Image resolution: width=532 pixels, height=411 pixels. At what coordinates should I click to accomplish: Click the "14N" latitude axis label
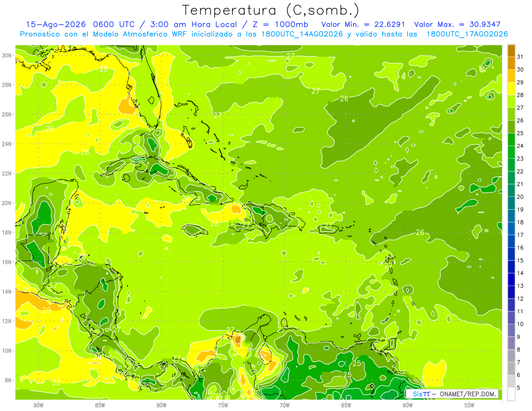[x=8, y=291]
